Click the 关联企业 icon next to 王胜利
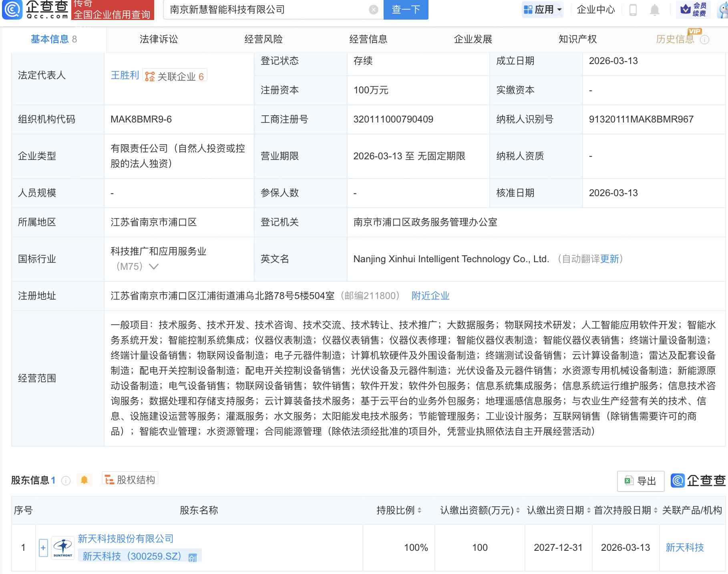 (149, 75)
